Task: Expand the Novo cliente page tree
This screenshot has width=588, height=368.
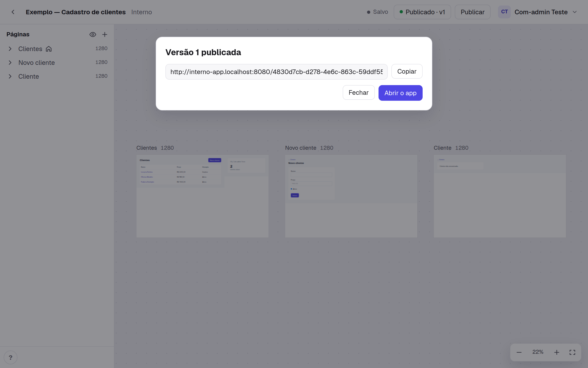Action: coord(10,63)
